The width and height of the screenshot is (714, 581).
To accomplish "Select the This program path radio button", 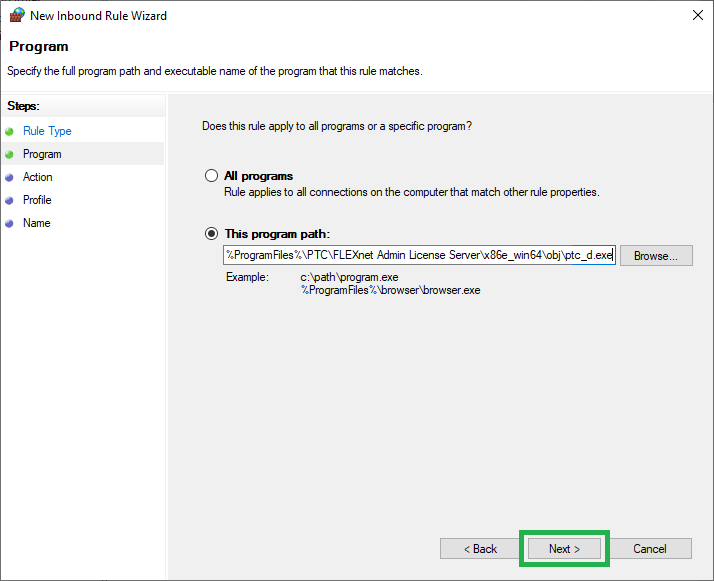I will tap(211, 234).
